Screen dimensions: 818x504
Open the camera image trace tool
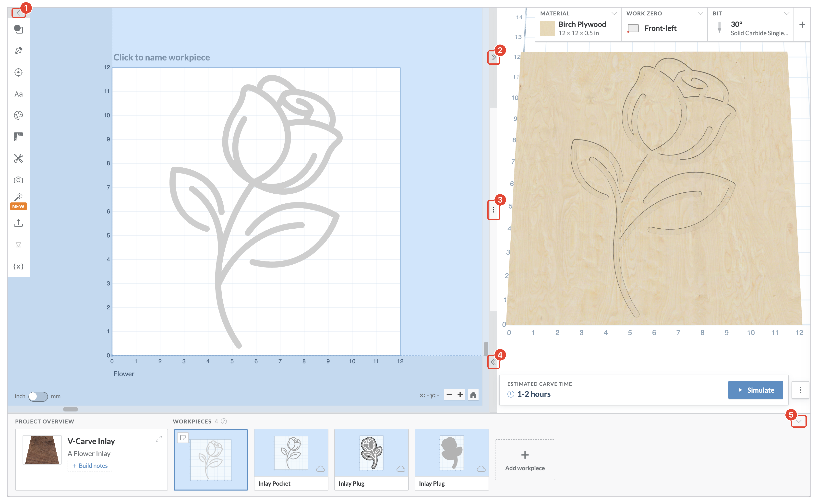click(x=18, y=180)
